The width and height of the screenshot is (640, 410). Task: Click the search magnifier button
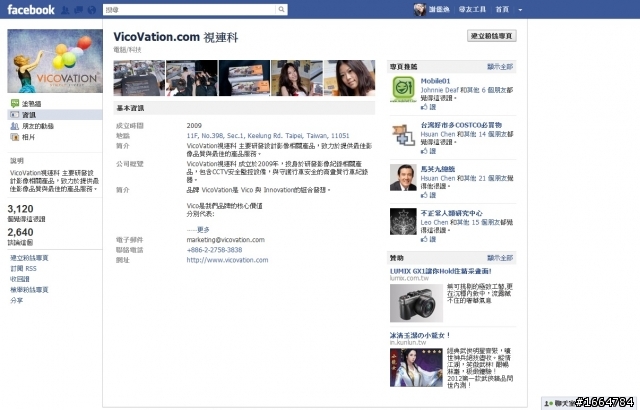click(281, 9)
